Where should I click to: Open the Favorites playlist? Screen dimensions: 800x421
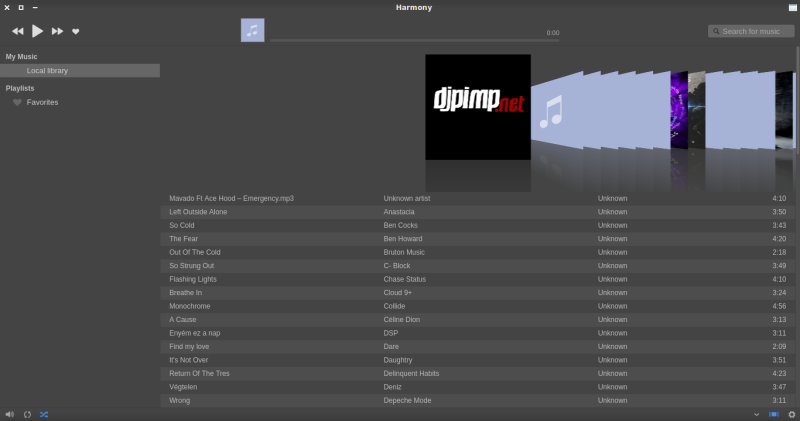(x=42, y=102)
